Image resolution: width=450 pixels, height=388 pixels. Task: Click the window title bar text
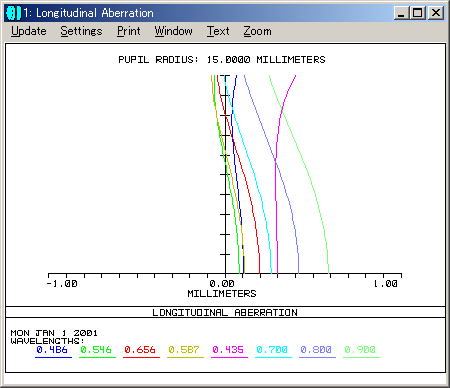89,13
